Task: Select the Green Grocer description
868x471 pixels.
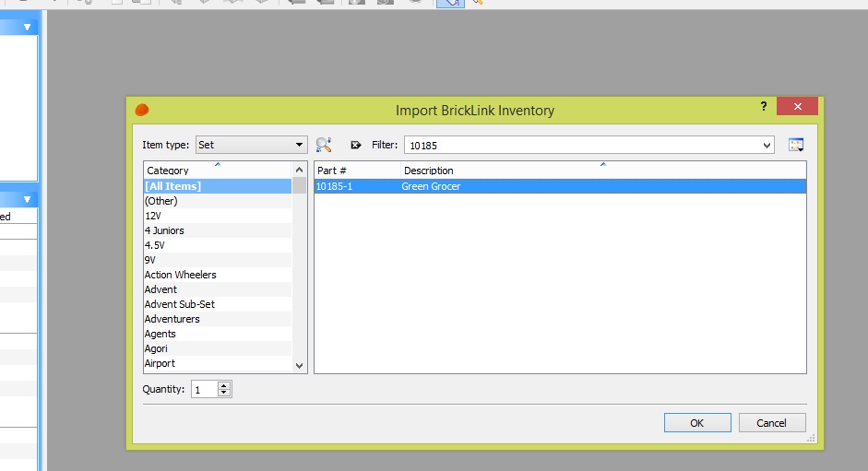Action: 431,186
